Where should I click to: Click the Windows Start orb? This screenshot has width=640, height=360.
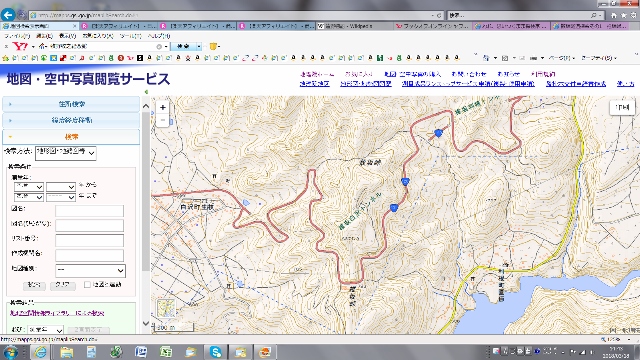click(x=11, y=352)
